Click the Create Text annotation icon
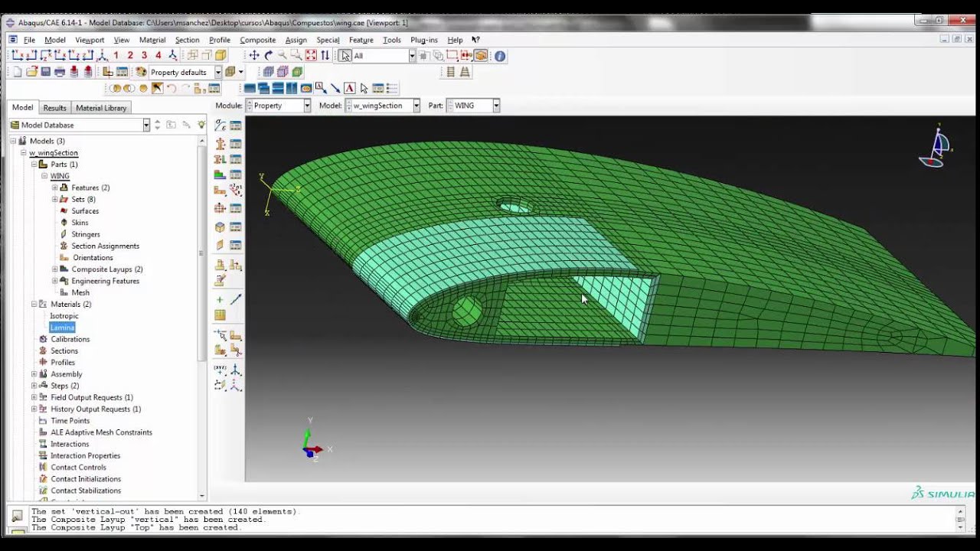The height and width of the screenshot is (551, 980). (349, 88)
